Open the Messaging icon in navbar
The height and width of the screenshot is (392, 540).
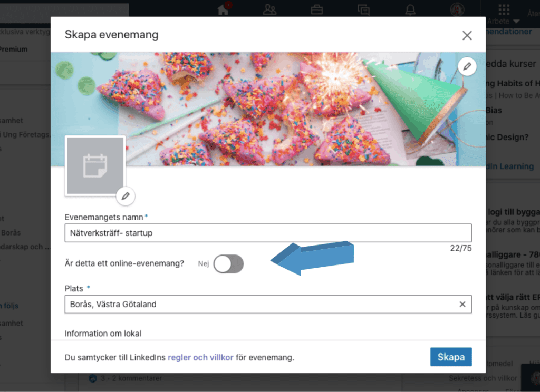point(363,9)
